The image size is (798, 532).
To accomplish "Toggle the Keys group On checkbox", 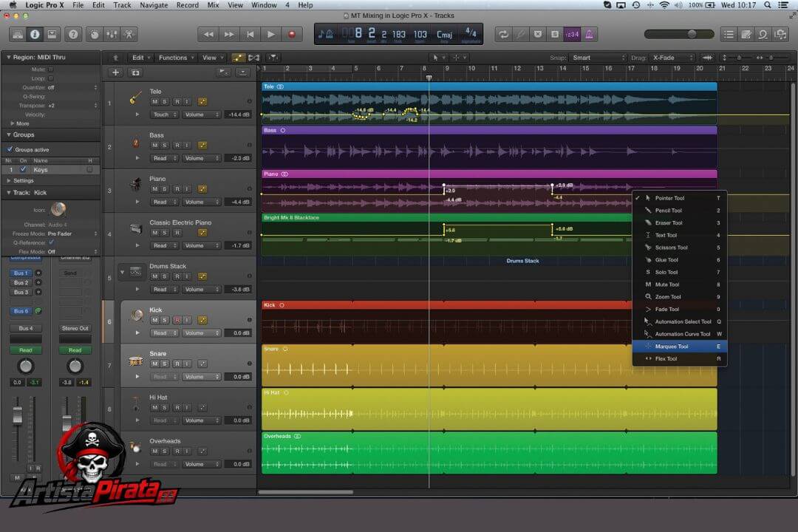I will tap(23, 169).
